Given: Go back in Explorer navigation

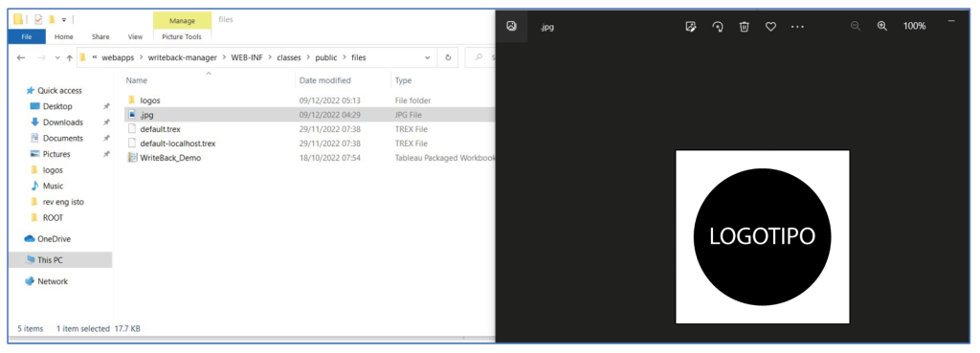Looking at the screenshot, I should pyautogui.click(x=21, y=57).
